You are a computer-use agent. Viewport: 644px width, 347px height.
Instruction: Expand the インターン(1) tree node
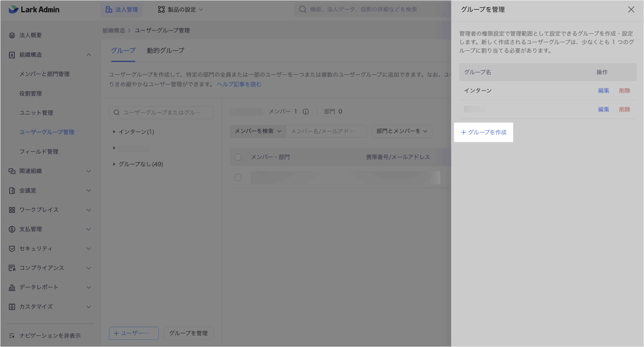(x=114, y=132)
